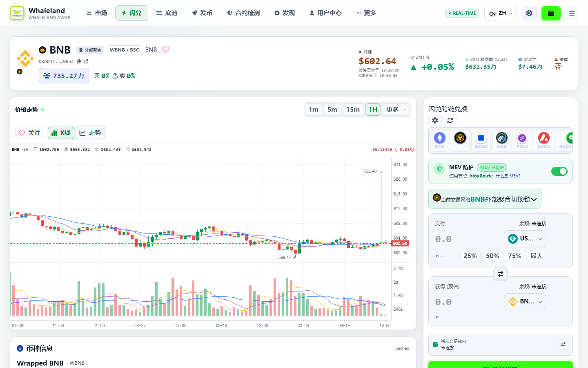Image resolution: width=588 pixels, height=368 pixels.
Task: Click the MEV shield icon
Action: 439,169
